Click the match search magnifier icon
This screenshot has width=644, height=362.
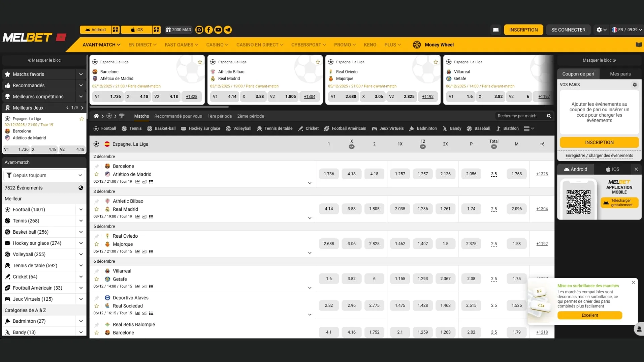(549, 116)
